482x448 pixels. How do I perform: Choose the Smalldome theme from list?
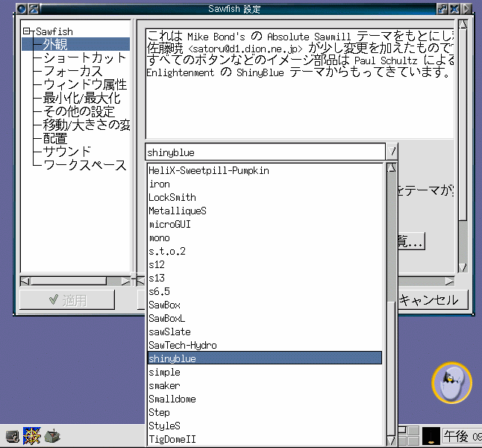click(x=265, y=399)
